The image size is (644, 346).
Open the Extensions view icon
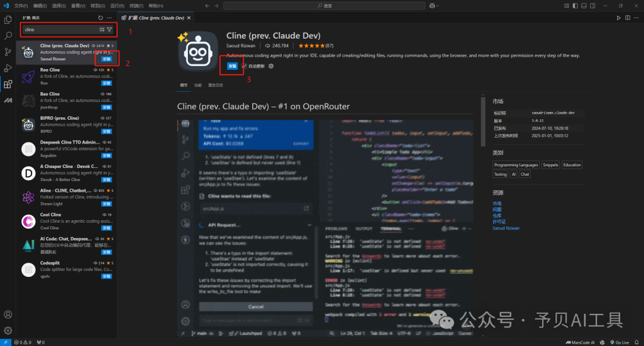pos(8,85)
